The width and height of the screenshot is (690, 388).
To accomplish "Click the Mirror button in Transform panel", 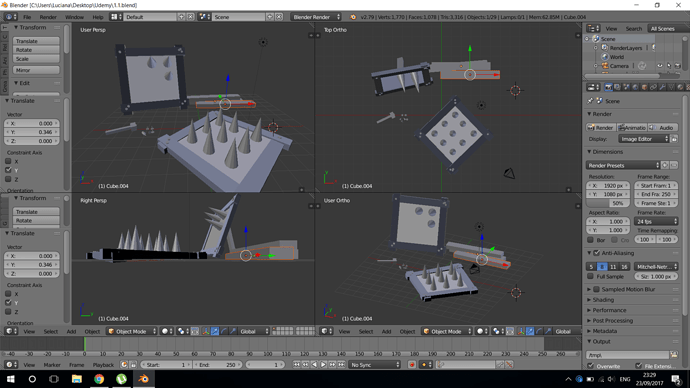I will tap(36, 70).
